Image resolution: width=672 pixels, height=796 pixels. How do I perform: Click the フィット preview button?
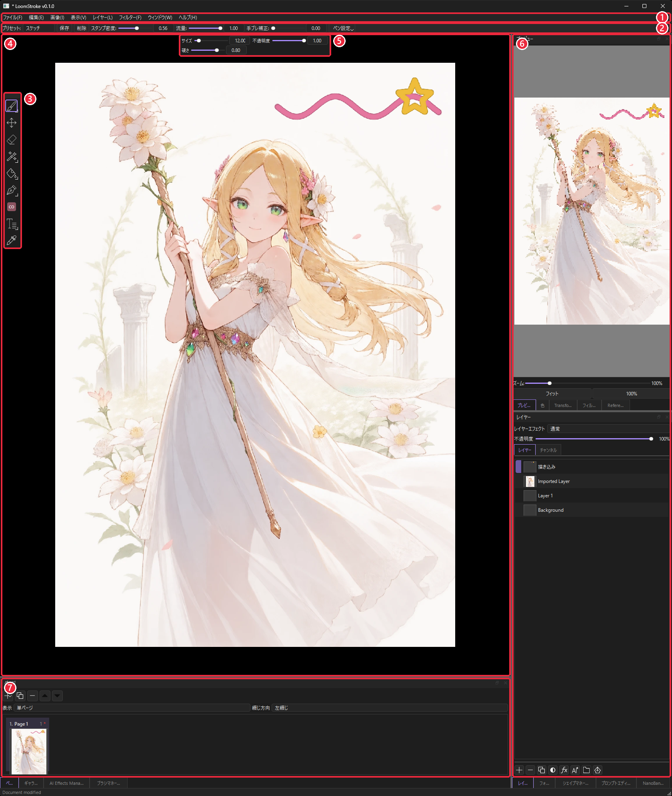552,394
